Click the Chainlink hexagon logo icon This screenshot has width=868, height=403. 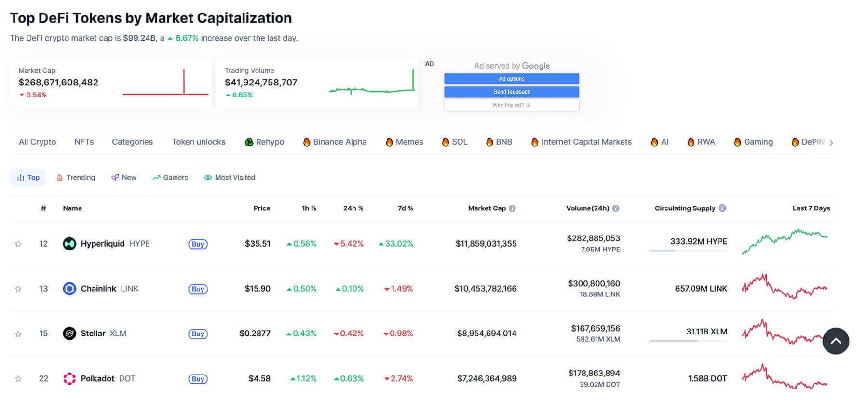tap(69, 289)
